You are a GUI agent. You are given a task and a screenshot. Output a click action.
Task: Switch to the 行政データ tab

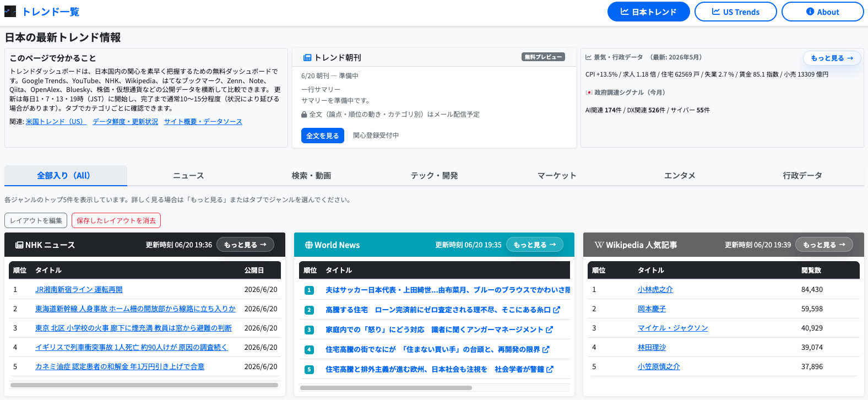pos(802,175)
